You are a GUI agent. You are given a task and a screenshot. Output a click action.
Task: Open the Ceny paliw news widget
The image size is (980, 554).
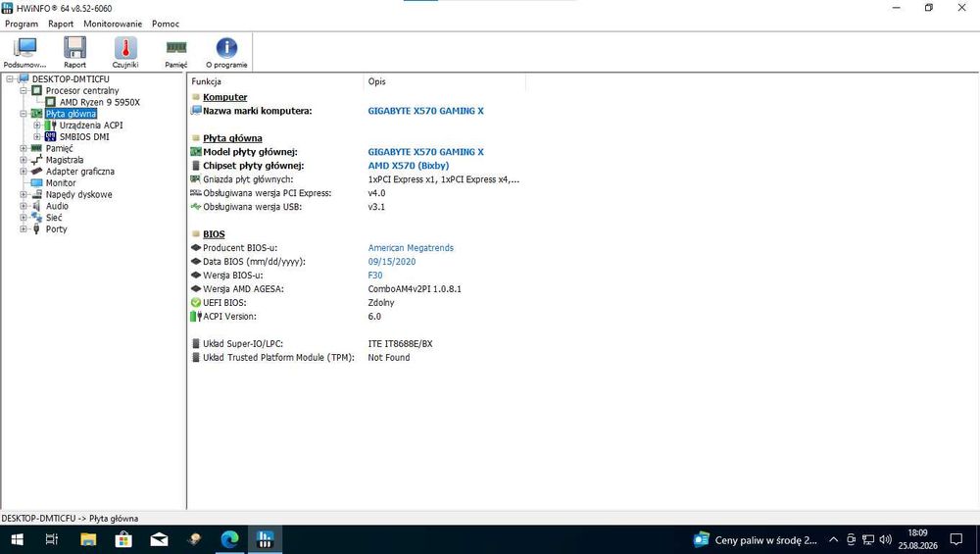[x=755, y=539]
